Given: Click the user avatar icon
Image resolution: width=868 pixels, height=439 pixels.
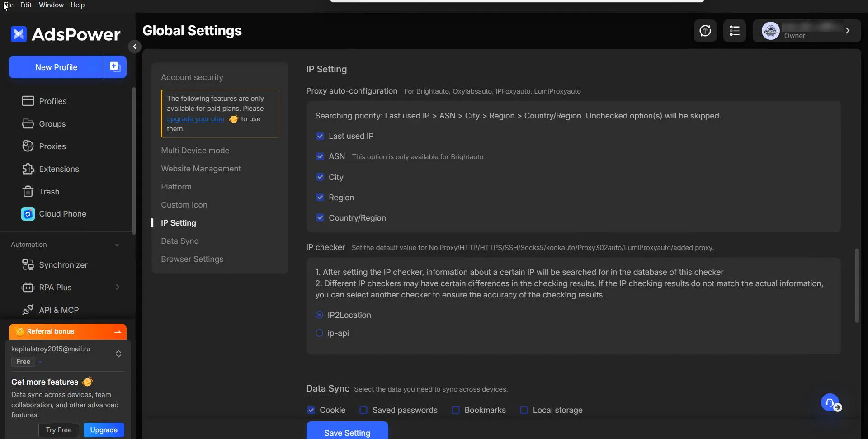Looking at the screenshot, I should 770,31.
